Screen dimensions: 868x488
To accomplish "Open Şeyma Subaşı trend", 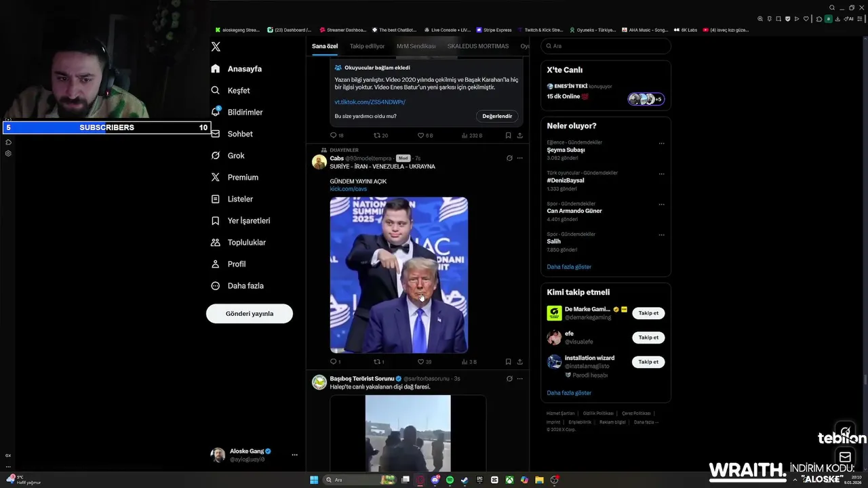I will [x=566, y=150].
